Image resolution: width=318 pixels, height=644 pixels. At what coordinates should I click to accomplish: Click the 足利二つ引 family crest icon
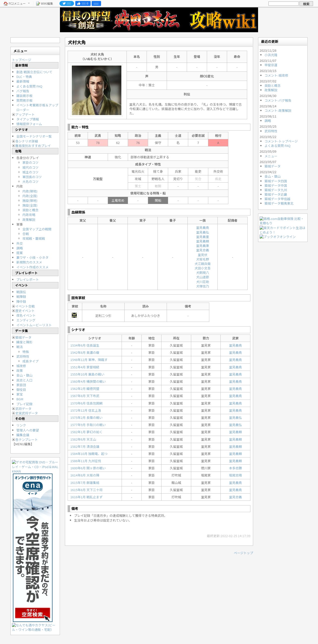tap(74, 315)
